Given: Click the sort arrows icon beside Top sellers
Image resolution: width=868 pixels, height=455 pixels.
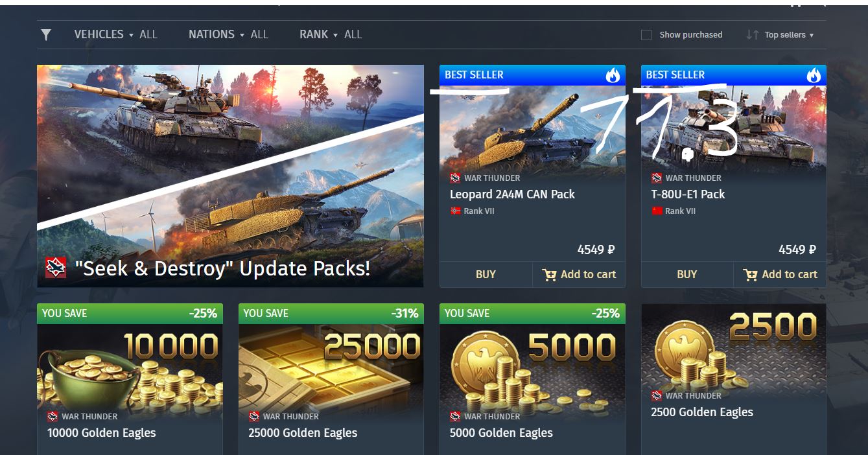Looking at the screenshot, I should pyautogui.click(x=752, y=35).
